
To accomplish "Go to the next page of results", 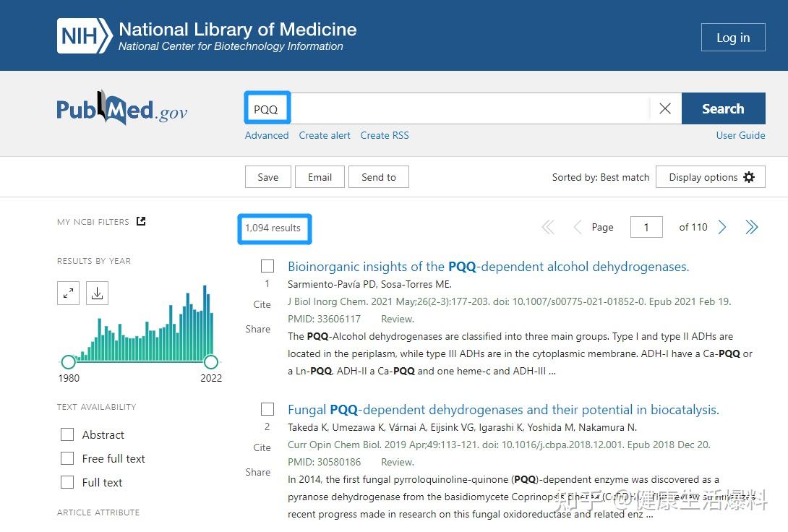I will tap(722, 228).
